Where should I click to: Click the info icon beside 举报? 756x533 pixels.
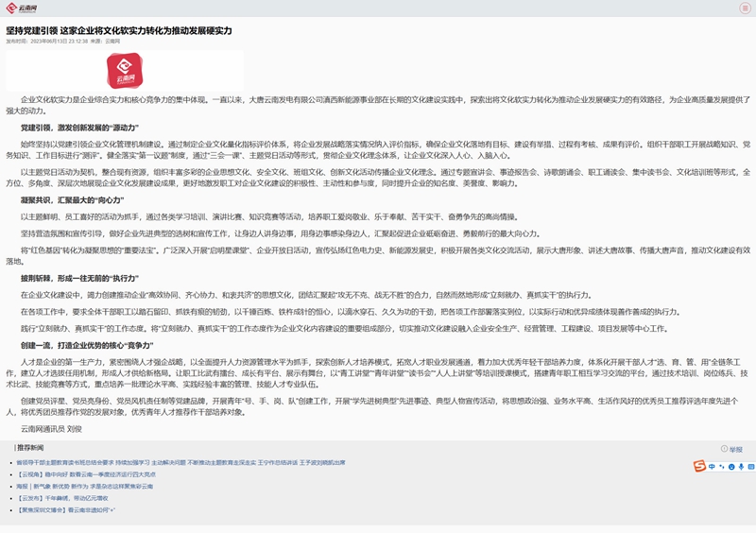pos(724,449)
